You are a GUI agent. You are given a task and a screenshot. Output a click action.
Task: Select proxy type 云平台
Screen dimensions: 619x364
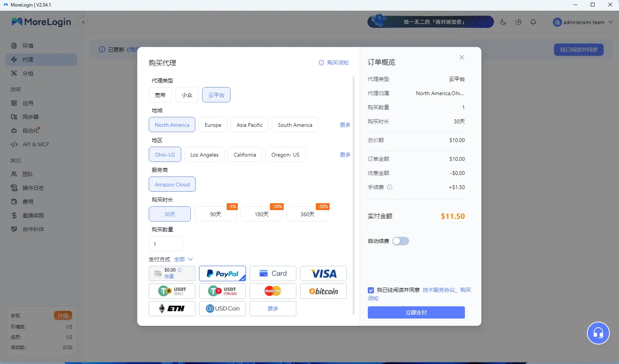point(216,95)
